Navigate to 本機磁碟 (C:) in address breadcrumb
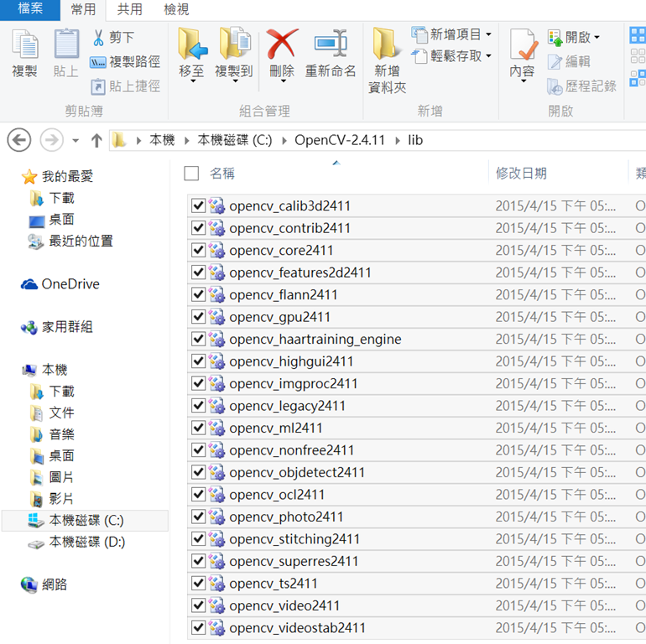Screen dimensions: 646x644 pyautogui.click(x=235, y=140)
